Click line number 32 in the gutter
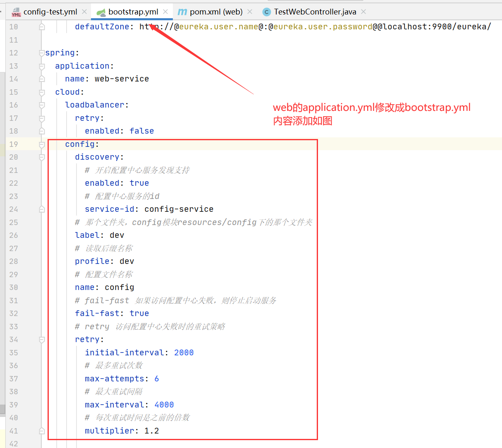This screenshot has width=502, height=448. click(14, 314)
